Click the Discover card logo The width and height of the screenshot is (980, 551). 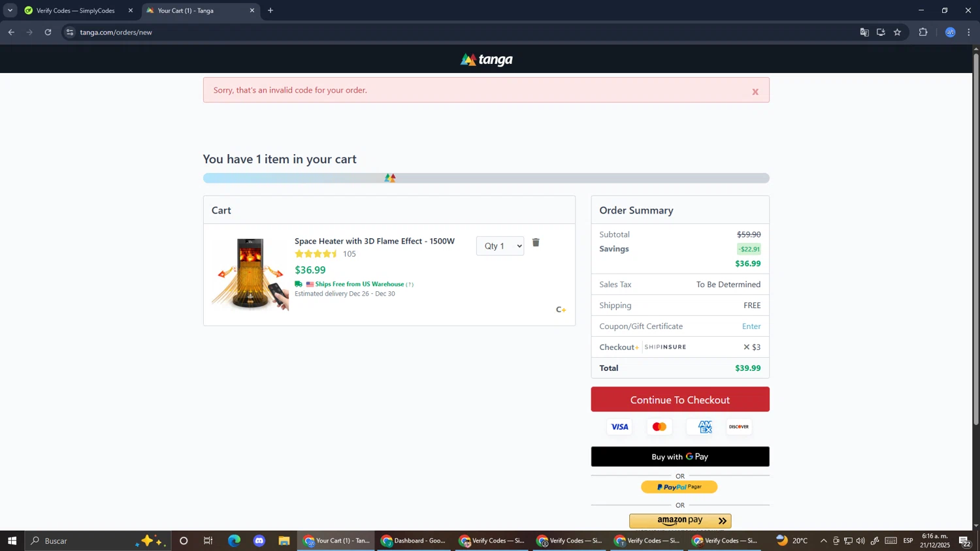(739, 427)
